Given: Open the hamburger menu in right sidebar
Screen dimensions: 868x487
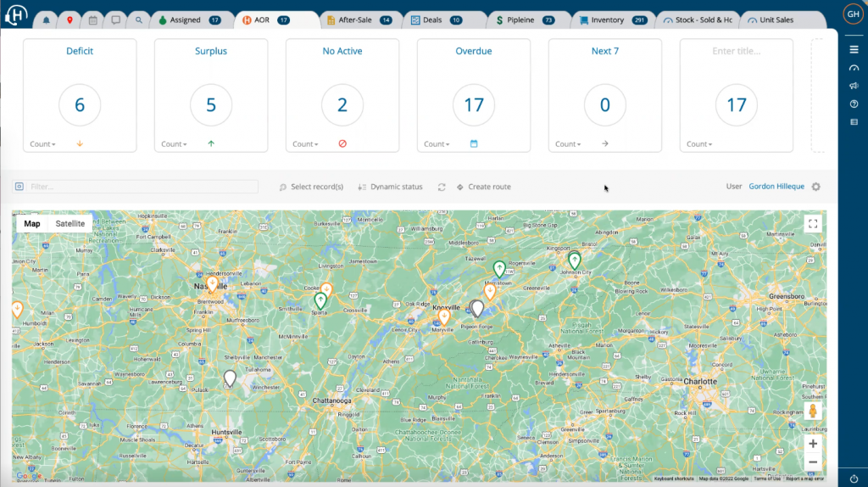Looking at the screenshot, I should pyautogui.click(x=854, y=50).
